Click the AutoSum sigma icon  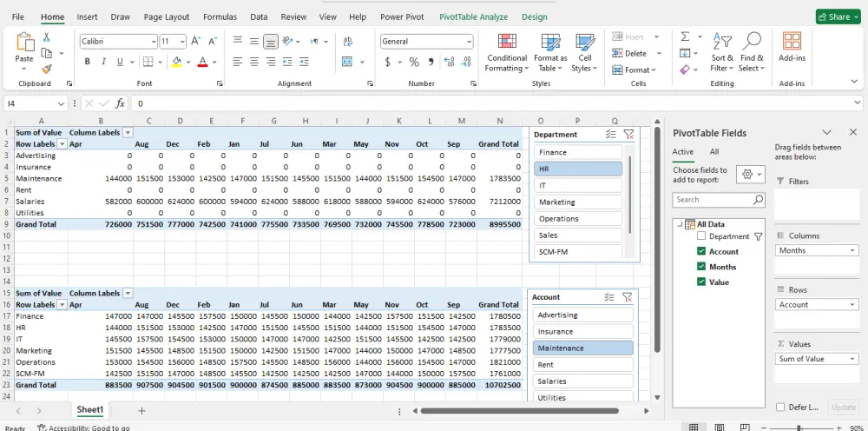[x=686, y=36]
